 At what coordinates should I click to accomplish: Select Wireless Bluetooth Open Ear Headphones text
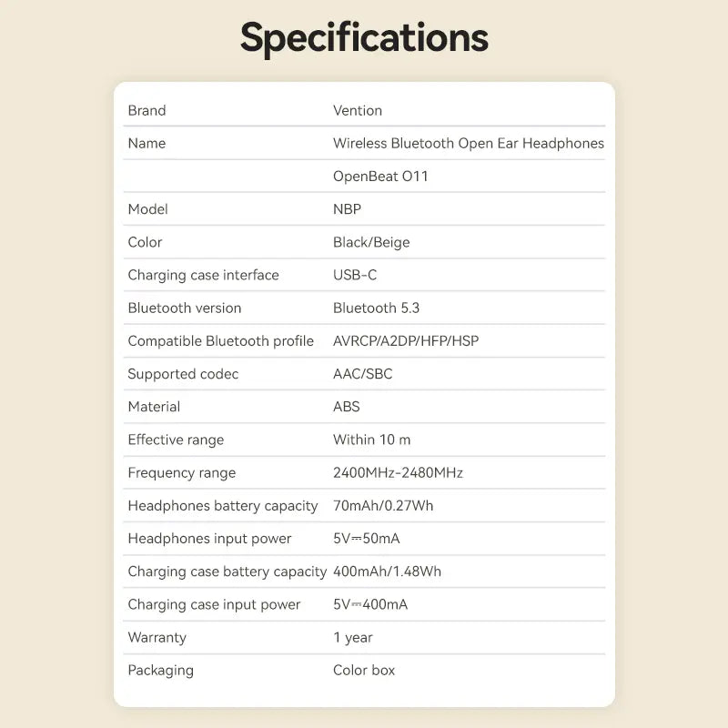pyautogui.click(x=469, y=144)
